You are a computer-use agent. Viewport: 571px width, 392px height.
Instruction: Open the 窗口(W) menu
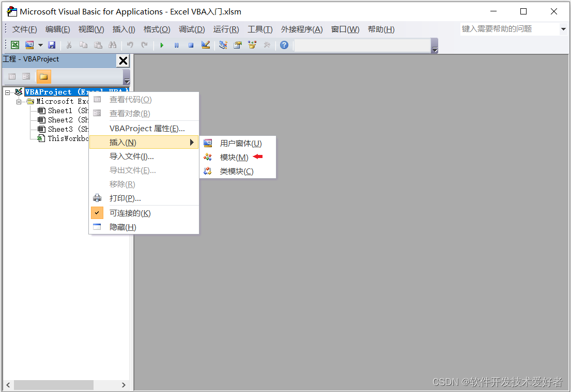345,29
